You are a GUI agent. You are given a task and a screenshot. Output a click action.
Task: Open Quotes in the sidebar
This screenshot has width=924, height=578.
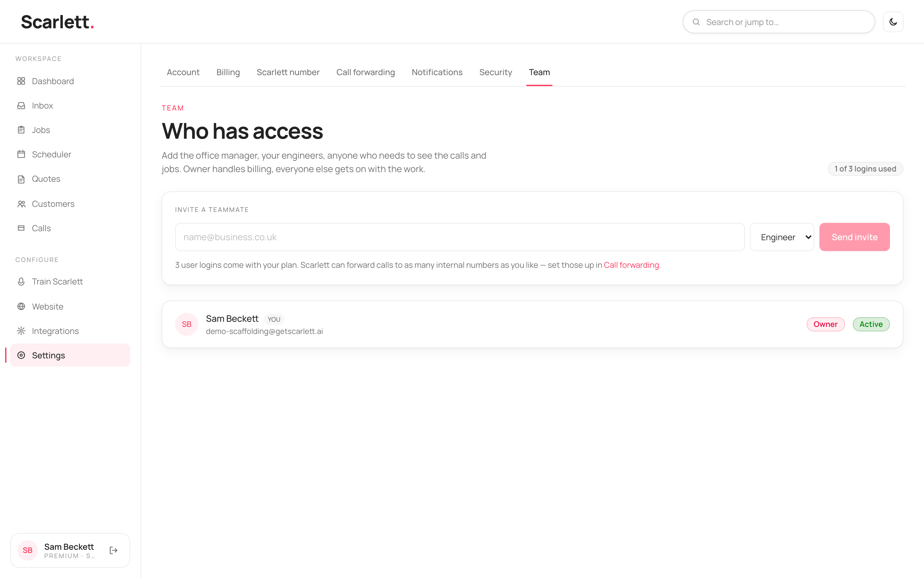(70, 179)
